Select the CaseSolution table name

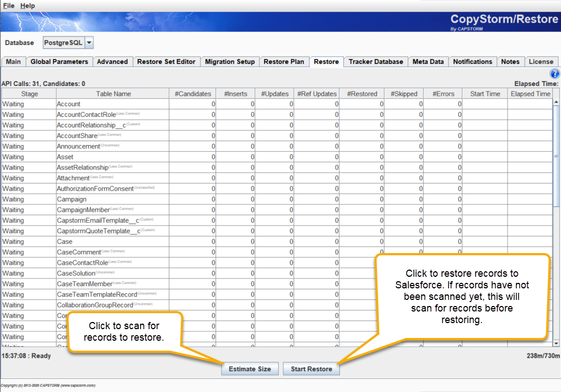[x=76, y=273]
